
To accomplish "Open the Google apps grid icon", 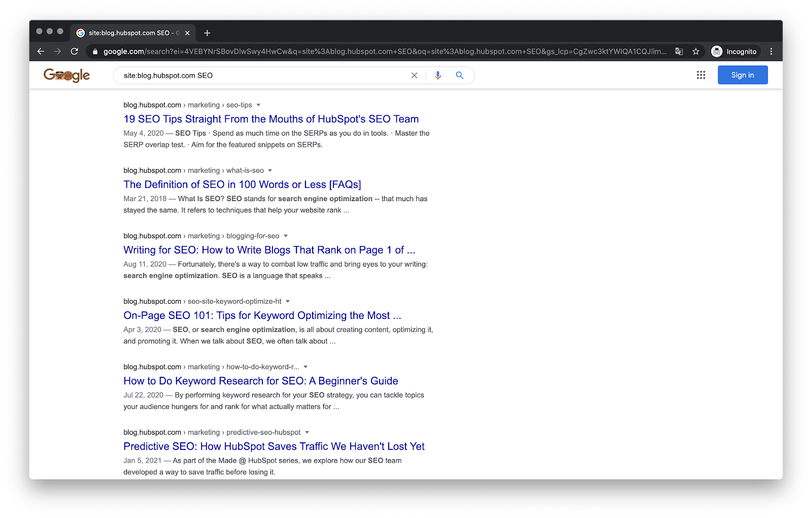I will pos(701,75).
